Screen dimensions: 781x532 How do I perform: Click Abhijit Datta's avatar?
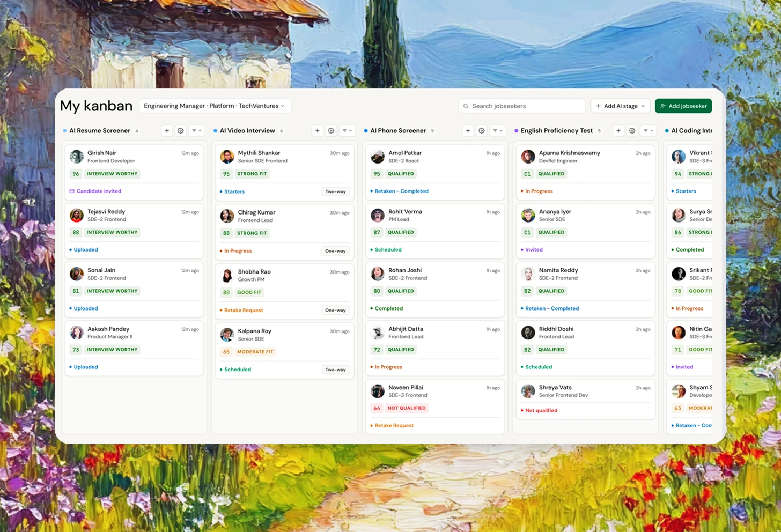point(378,332)
